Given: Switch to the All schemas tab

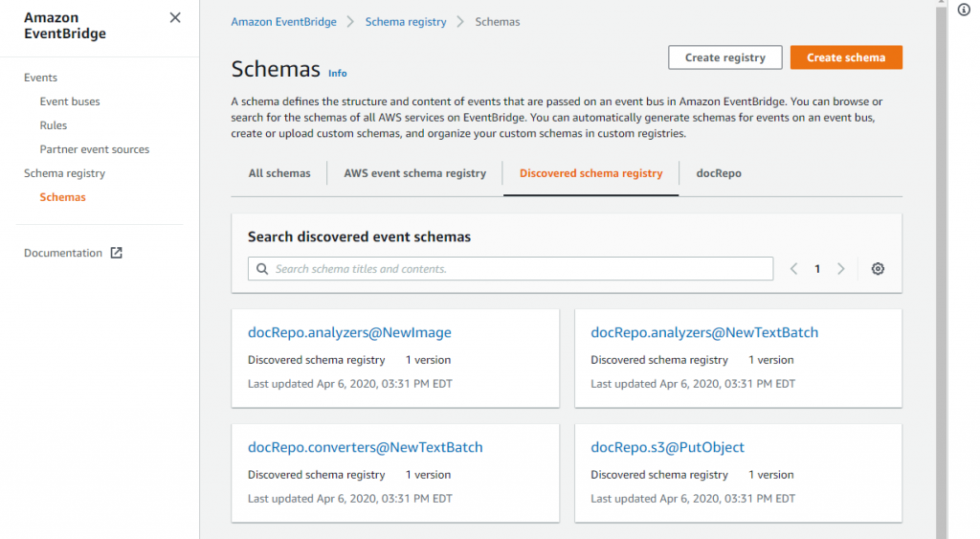Looking at the screenshot, I should (279, 173).
